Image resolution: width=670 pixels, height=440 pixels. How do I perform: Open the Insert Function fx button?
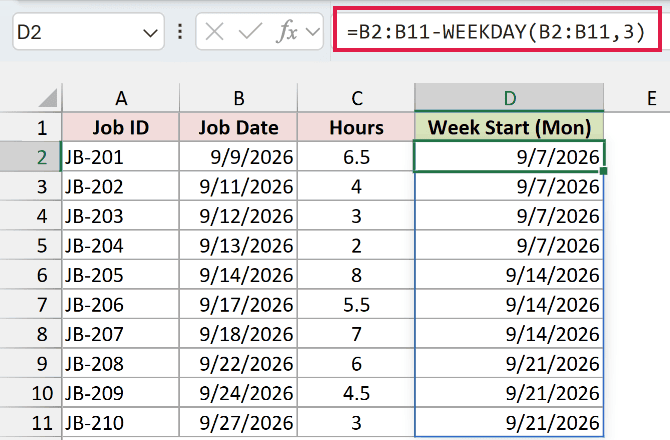click(x=286, y=32)
